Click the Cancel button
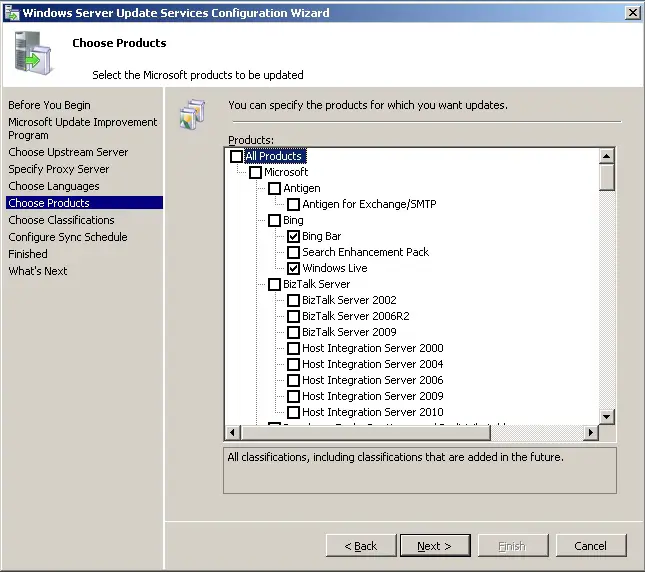The width and height of the screenshot is (645, 572). point(591,546)
